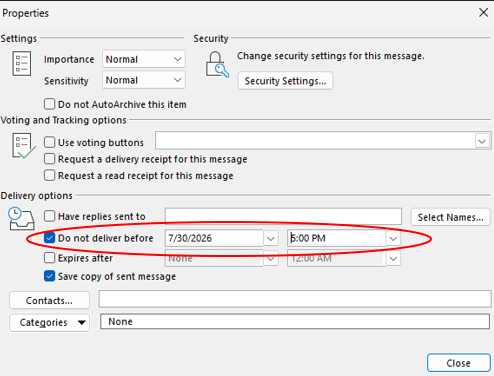The height and width of the screenshot is (376, 494).
Task: Open the Contacts button
Action: click(49, 301)
